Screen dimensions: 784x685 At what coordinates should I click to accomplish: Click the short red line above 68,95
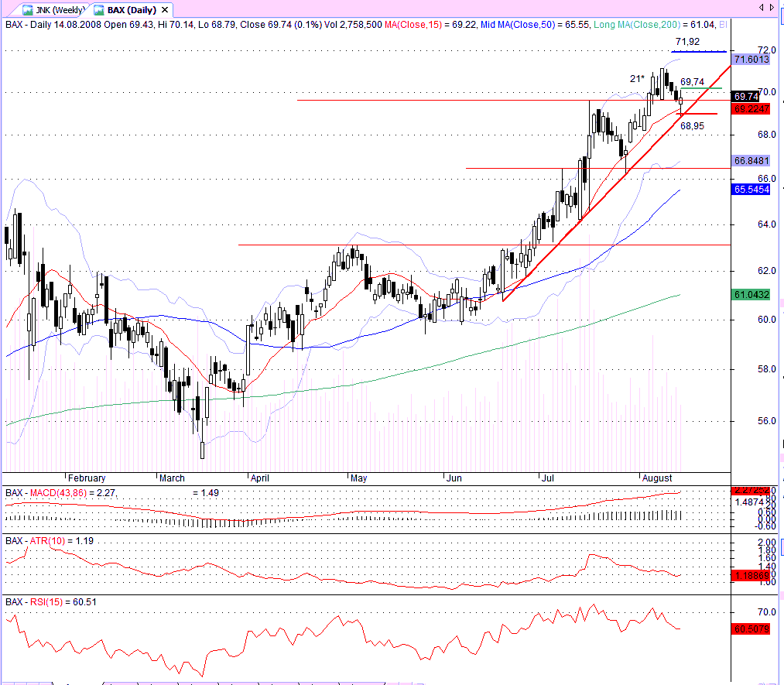tap(697, 114)
